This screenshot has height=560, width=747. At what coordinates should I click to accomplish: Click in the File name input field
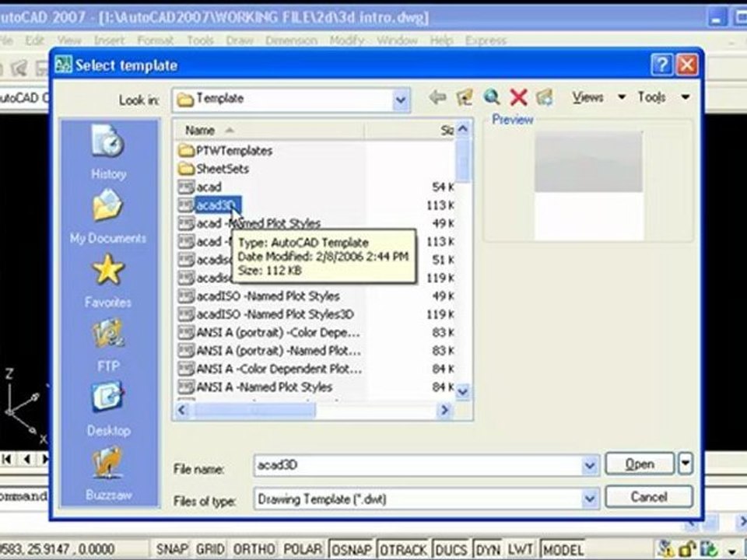417,465
